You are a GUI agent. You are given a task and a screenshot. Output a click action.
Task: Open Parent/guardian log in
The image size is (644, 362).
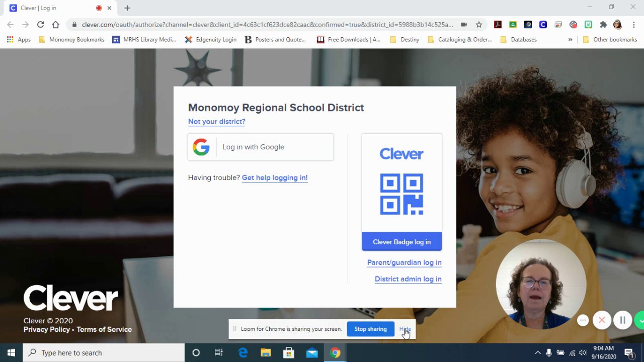pos(404,262)
